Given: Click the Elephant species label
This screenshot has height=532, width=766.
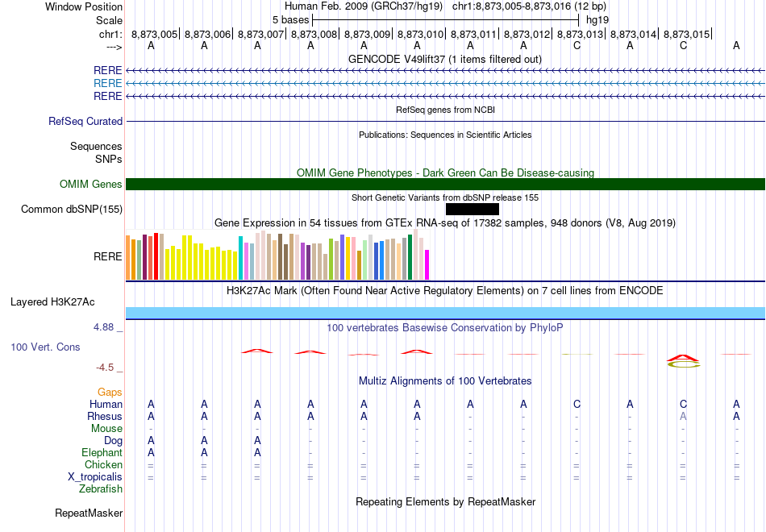Looking at the screenshot, I should [102, 452].
